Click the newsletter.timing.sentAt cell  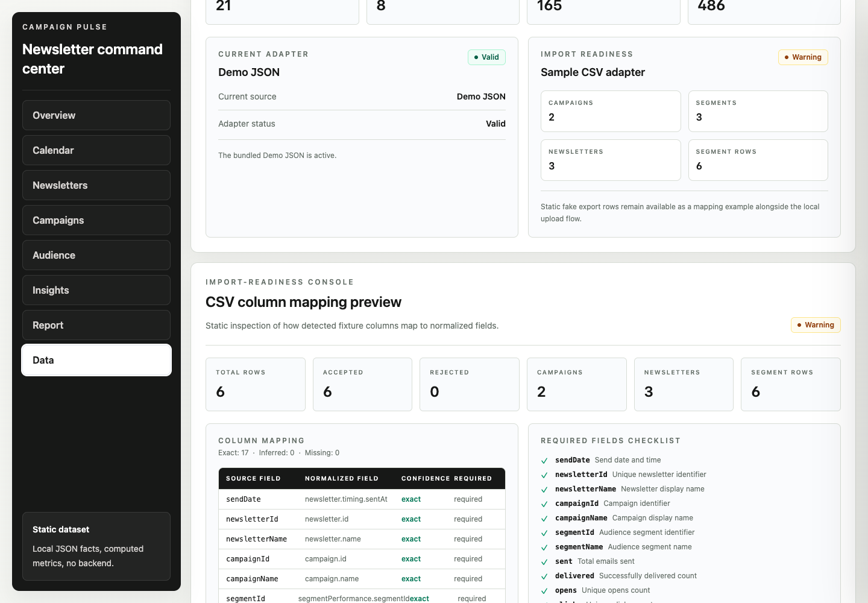coord(346,499)
